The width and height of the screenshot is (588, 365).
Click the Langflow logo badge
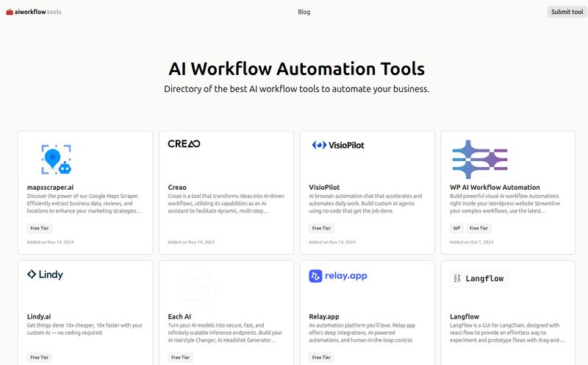pos(479,278)
